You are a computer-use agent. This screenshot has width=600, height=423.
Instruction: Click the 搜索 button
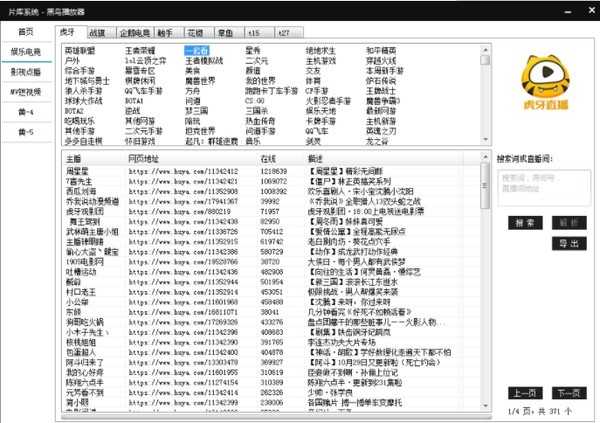coord(525,223)
